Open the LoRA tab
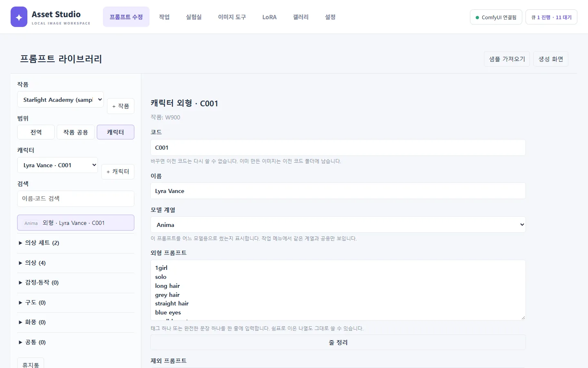This screenshot has width=588, height=368. point(269,17)
